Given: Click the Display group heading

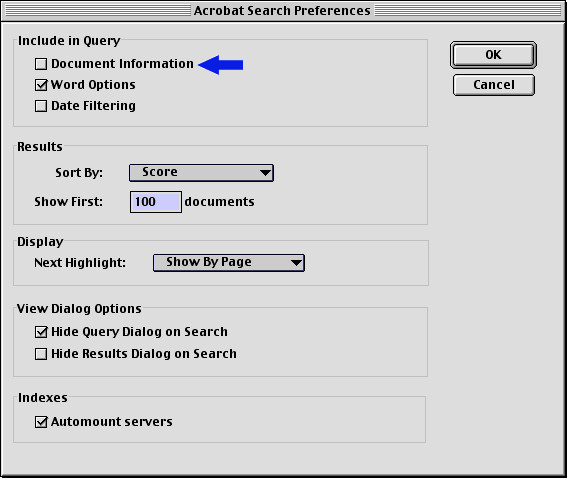Looking at the screenshot, I should point(40,242).
